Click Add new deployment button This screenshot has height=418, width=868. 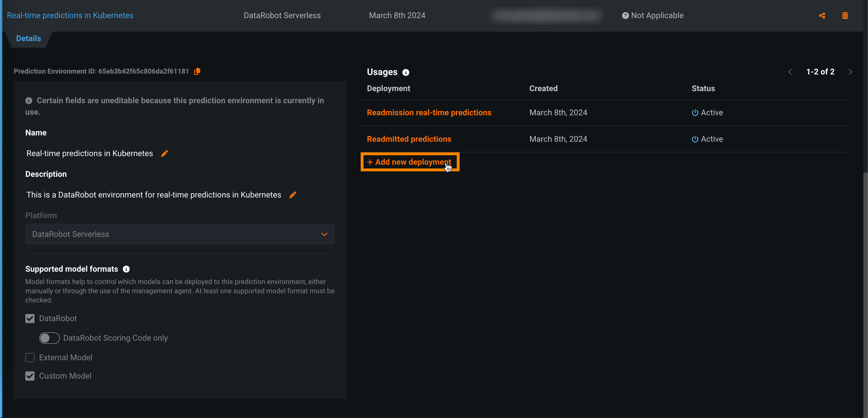pyautogui.click(x=410, y=162)
